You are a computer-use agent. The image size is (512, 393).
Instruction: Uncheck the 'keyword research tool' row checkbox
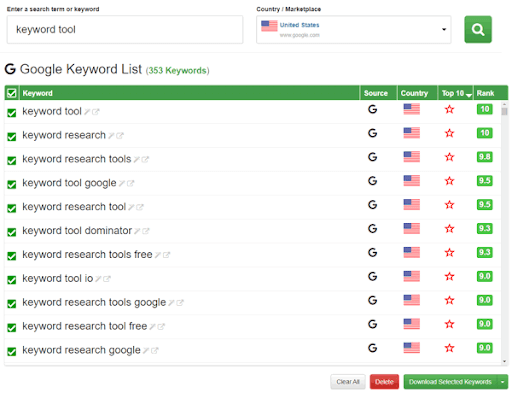pyautogui.click(x=12, y=208)
